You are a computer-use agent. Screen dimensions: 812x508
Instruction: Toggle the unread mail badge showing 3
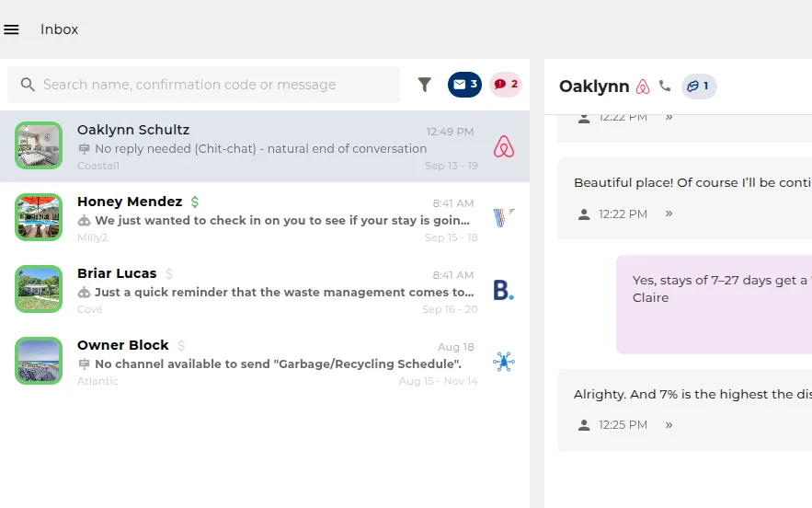[464, 85]
